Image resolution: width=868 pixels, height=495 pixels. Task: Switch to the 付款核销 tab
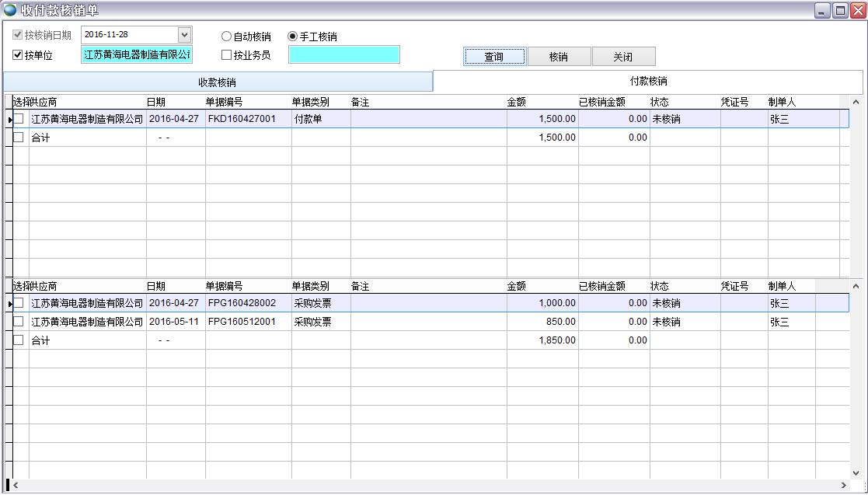pyautogui.click(x=647, y=81)
